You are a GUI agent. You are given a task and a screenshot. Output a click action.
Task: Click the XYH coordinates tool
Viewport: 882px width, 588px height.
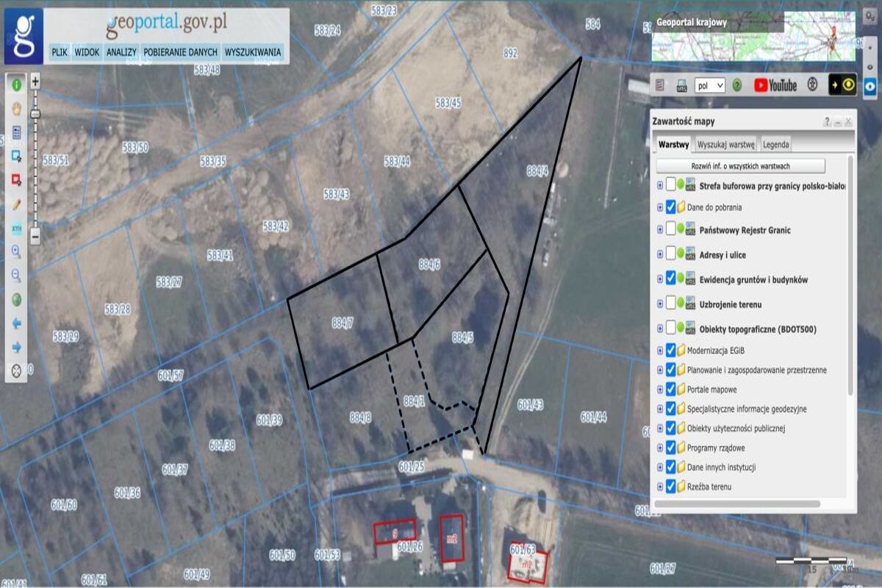tap(16, 229)
